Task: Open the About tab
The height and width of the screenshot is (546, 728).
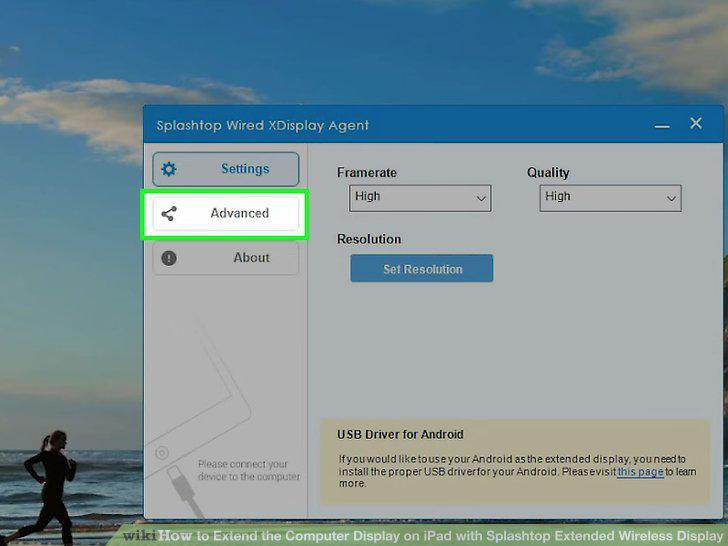Action: pyautogui.click(x=226, y=258)
